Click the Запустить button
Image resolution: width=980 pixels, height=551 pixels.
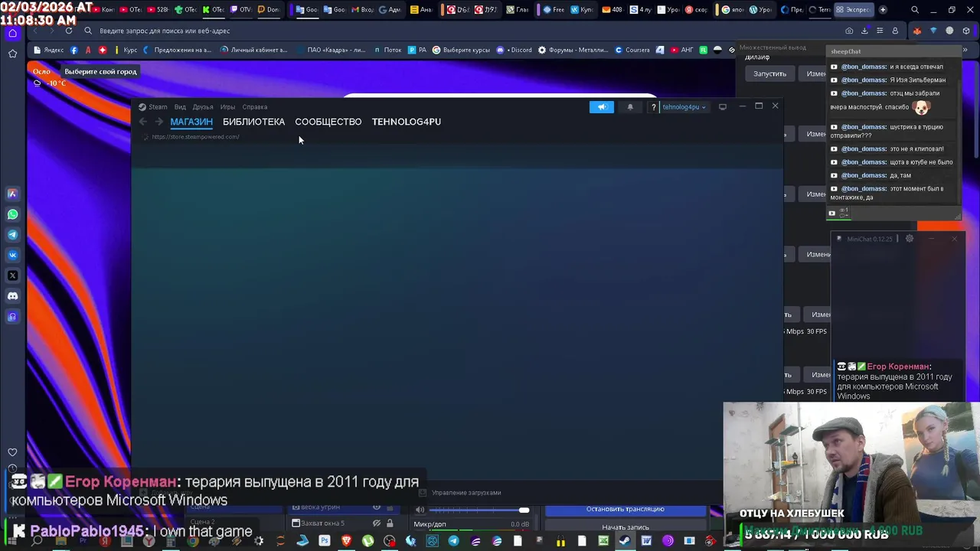(x=769, y=73)
